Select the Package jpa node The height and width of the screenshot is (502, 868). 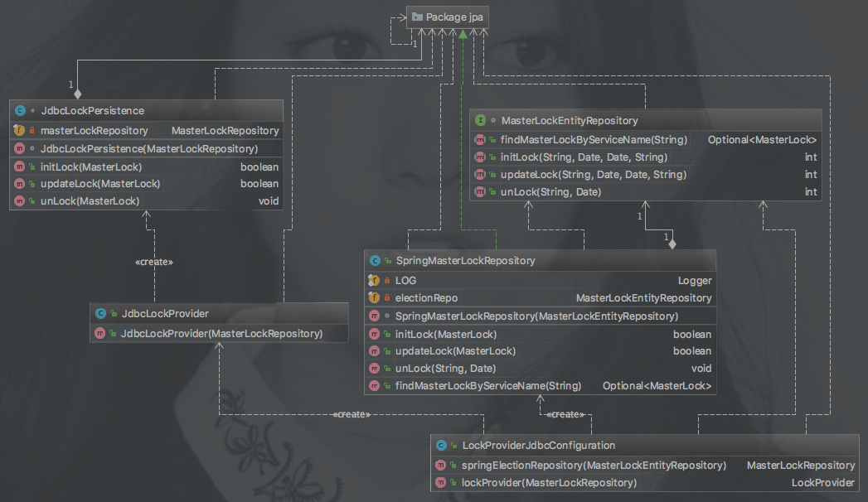tap(449, 17)
